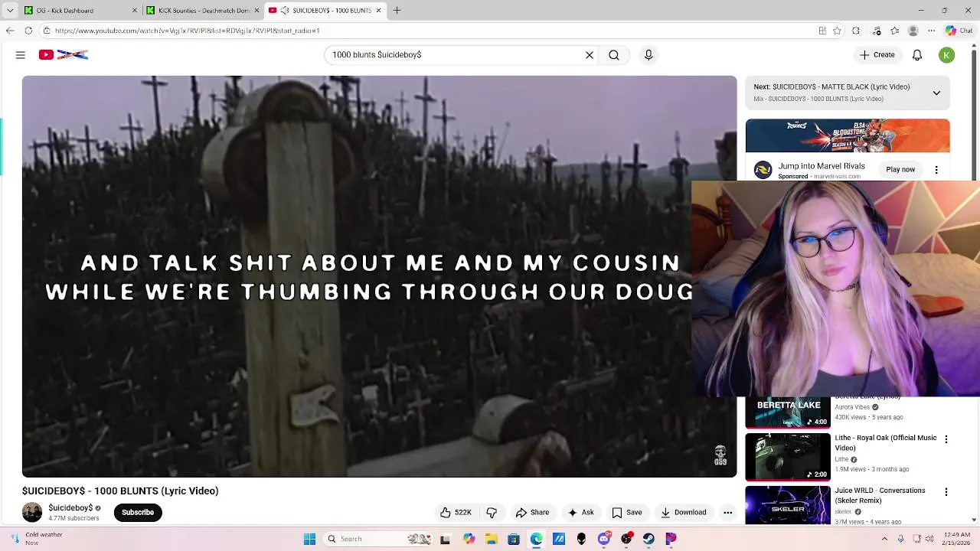Clear the YouTube search box text
This screenshot has height=551, width=980.
point(590,55)
